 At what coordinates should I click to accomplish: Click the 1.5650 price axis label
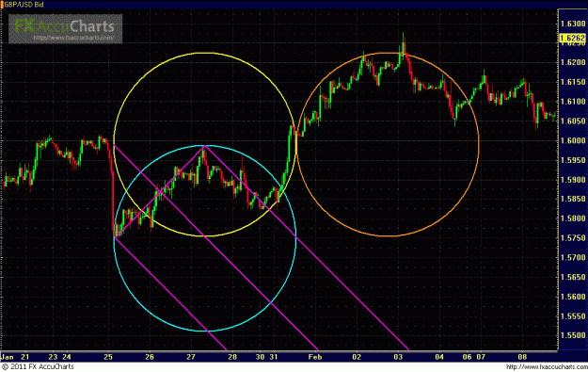[573, 277]
